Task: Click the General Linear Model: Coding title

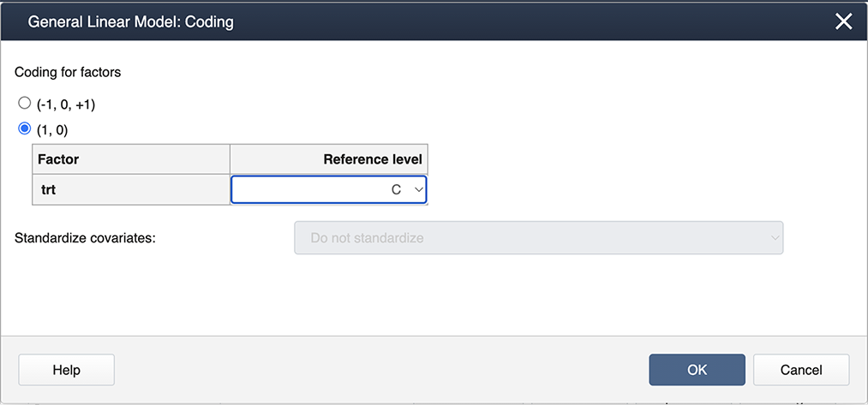Action: (x=130, y=22)
